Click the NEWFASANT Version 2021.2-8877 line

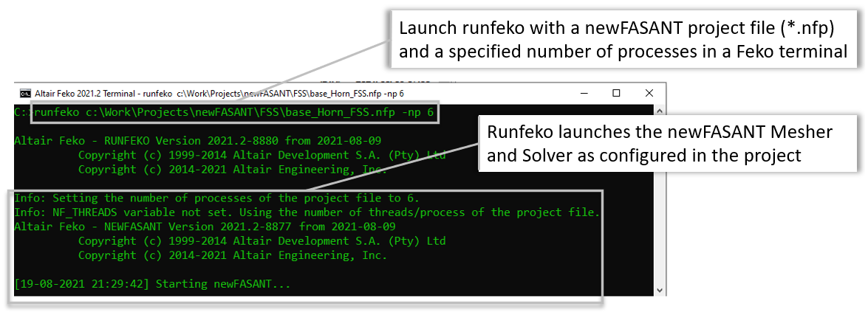coord(205,226)
